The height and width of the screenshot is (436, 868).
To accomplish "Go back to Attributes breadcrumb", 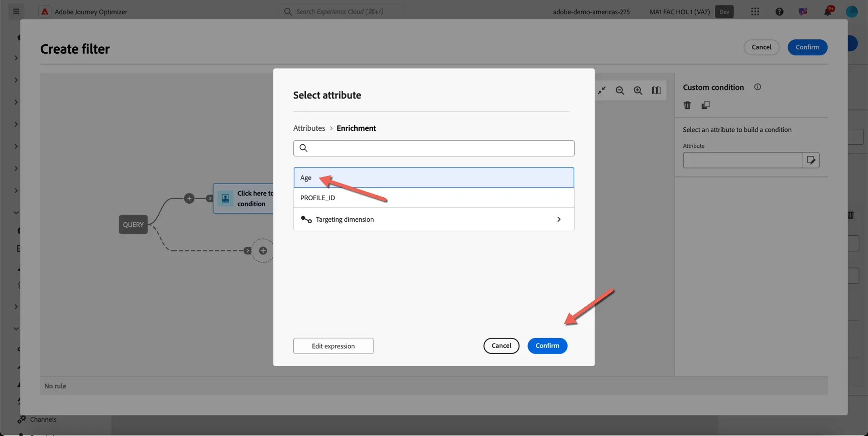I will [x=309, y=128].
